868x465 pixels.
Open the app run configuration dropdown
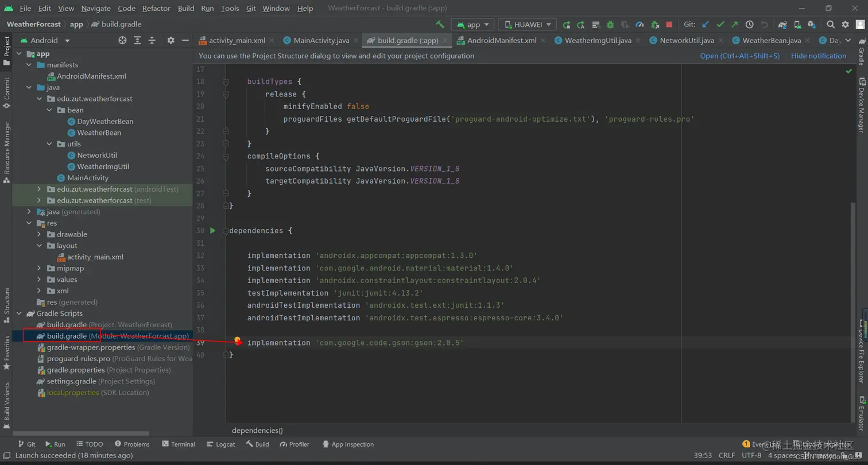tap(472, 25)
